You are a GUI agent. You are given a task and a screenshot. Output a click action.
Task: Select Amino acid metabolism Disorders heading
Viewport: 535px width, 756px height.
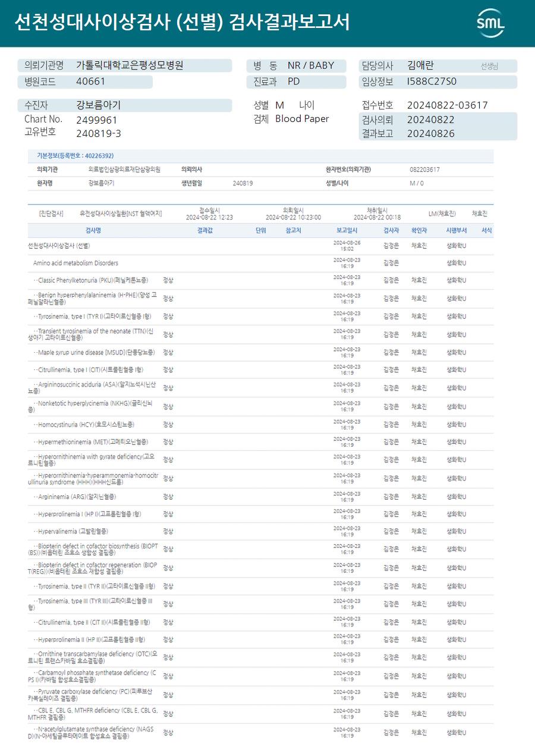(75, 263)
